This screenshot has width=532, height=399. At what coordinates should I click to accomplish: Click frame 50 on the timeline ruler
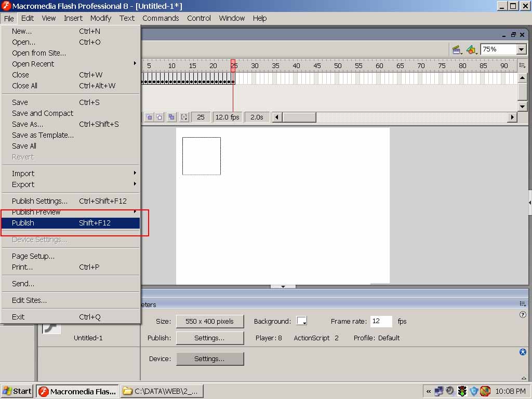click(x=338, y=65)
